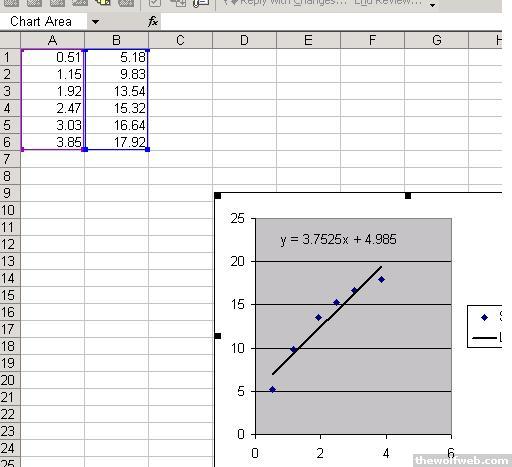Click the data point near 17.92
The height and width of the screenshot is (467, 512).
[382, 279]
